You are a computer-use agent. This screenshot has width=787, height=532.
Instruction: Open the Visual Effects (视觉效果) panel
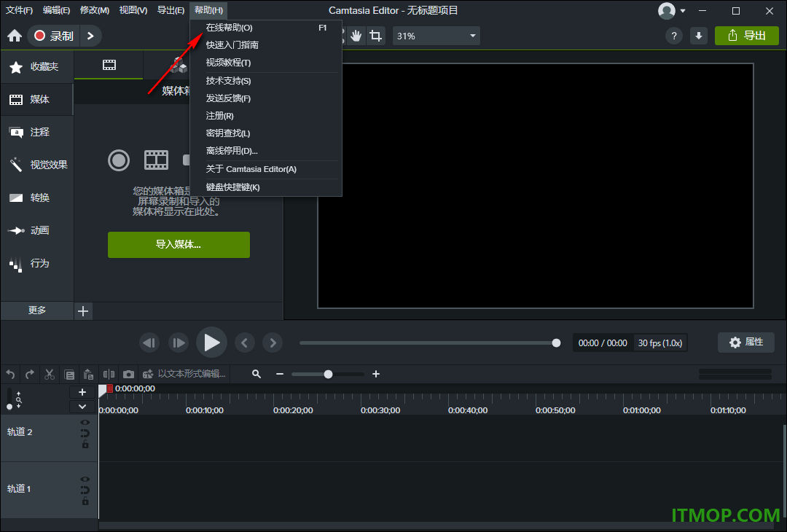pos(37,165)
